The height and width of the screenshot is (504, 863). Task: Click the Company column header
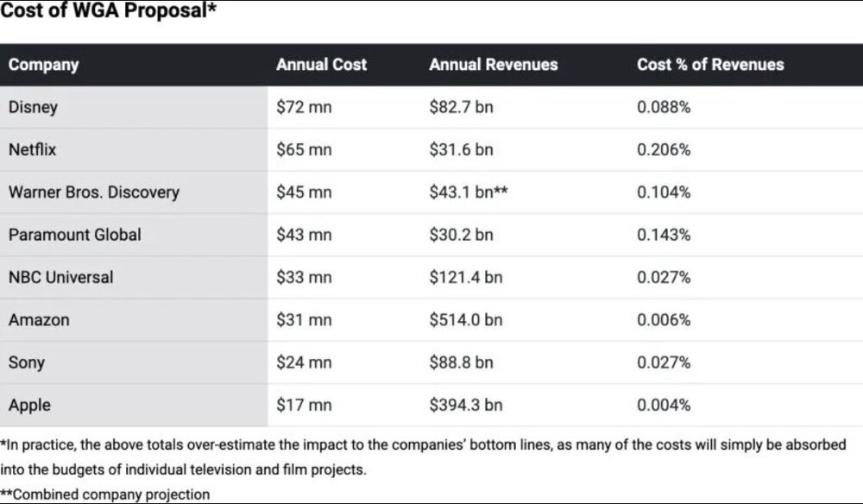(44, 65)
